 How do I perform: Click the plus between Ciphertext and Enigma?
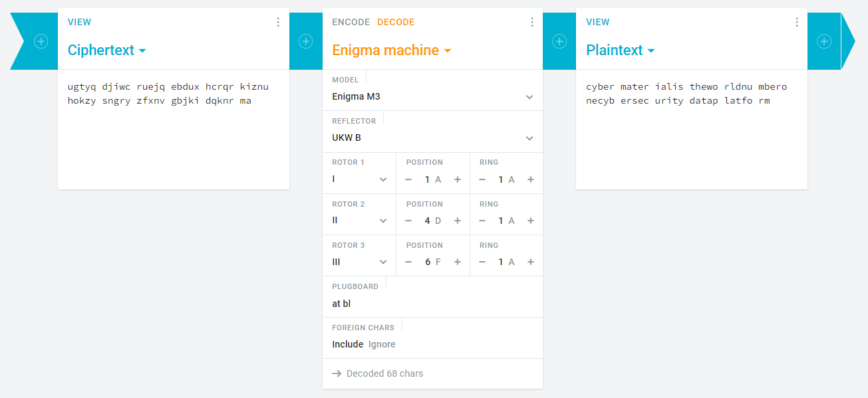pyautogui.click(x=306, y=41)
